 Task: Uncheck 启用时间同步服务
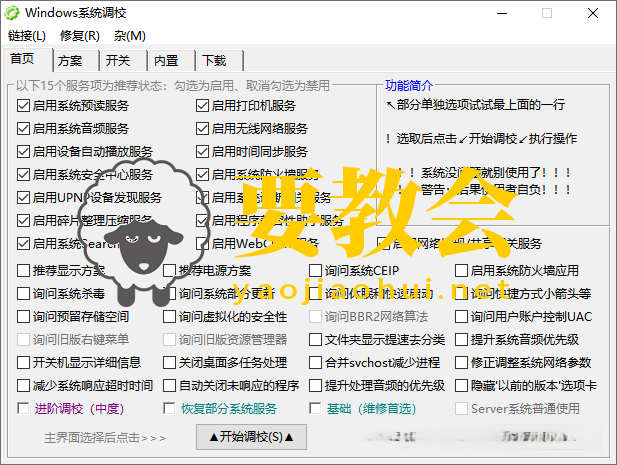pos(202,151)
